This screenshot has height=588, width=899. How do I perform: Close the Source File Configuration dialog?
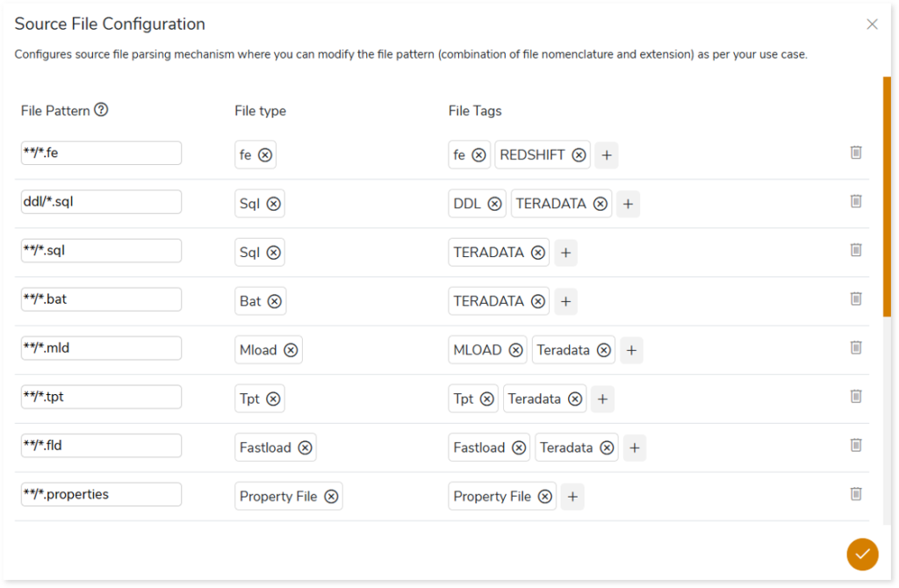[x=872, y=25]
